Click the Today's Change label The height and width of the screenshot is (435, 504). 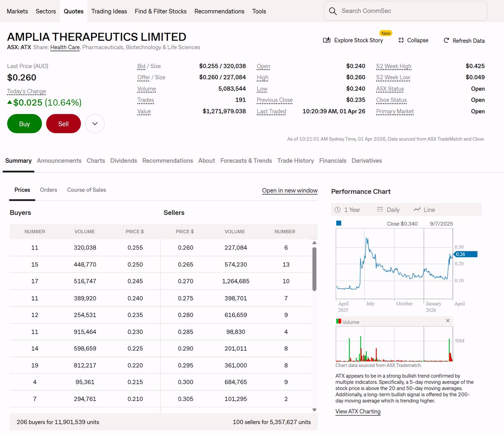click(x=26, y=91)
